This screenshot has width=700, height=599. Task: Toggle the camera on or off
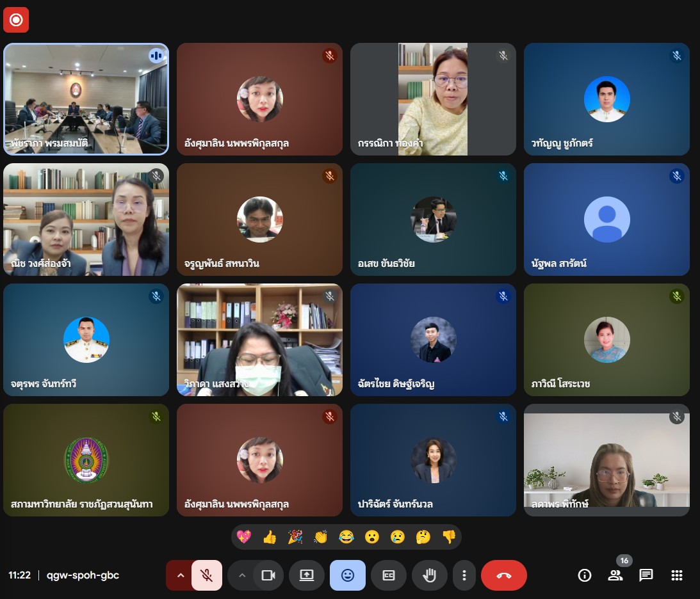coord(268,575)
